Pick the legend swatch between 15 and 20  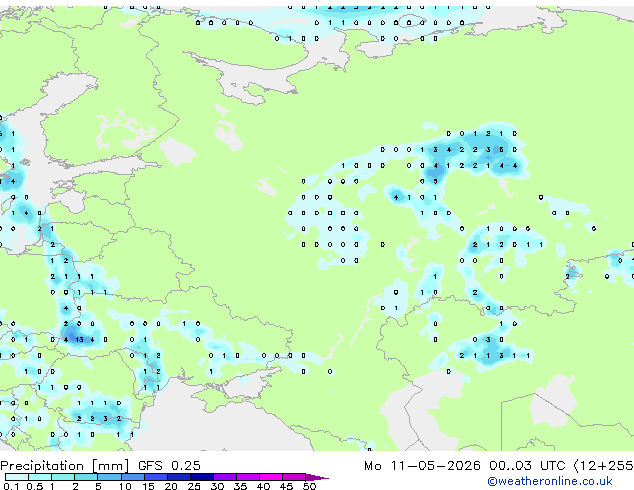point(155,477)
